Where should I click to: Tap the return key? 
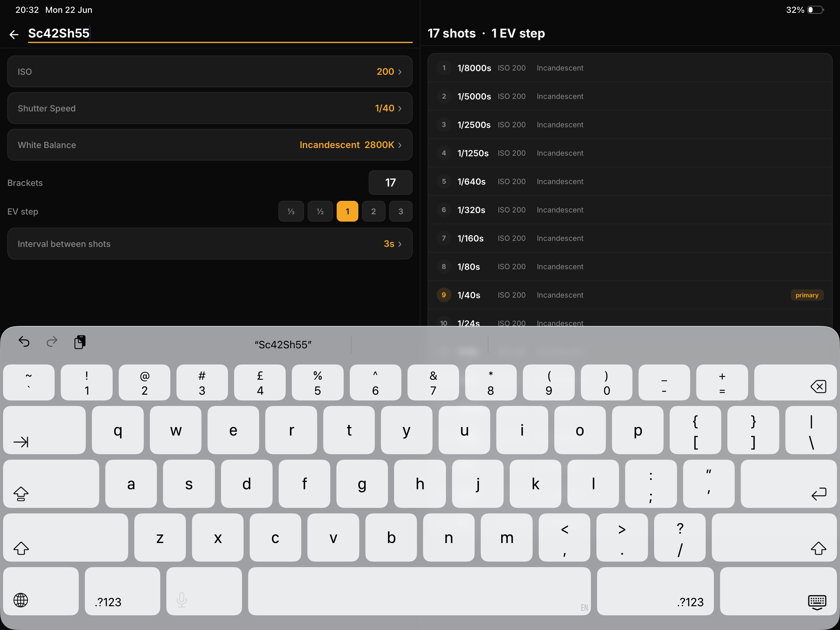point(789,484)
